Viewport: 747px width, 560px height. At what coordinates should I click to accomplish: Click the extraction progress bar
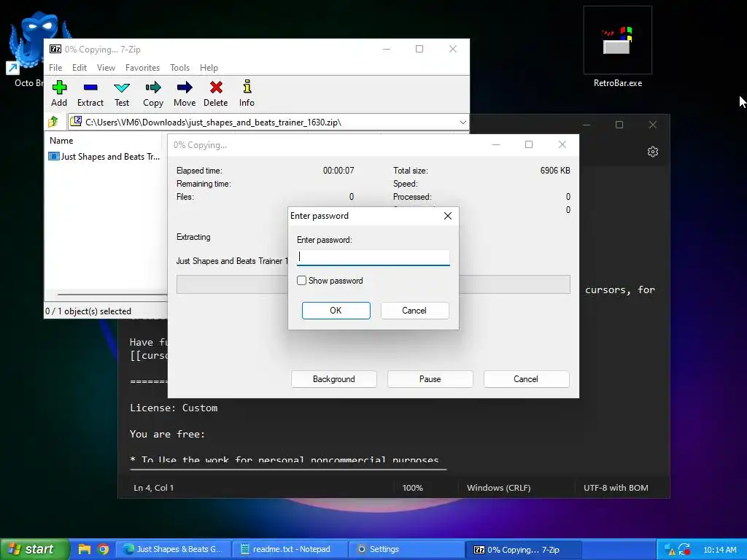coord(373,284)
